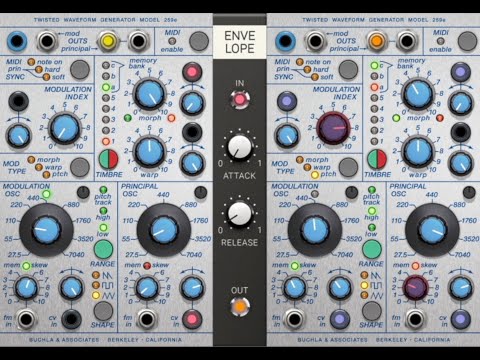Click the gray SHAPE button on left module
The height and width of the screenshot is (360, 480).
coord(103,311)
